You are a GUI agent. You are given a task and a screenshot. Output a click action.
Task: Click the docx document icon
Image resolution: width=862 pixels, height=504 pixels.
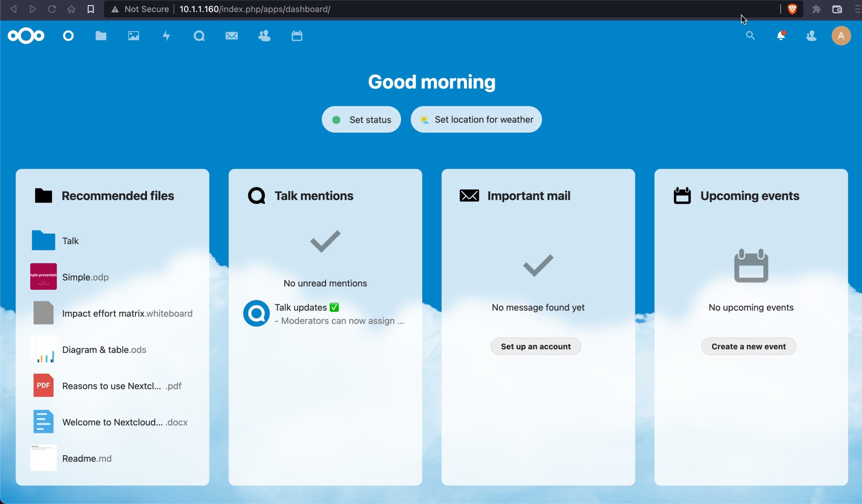[43, 422]
